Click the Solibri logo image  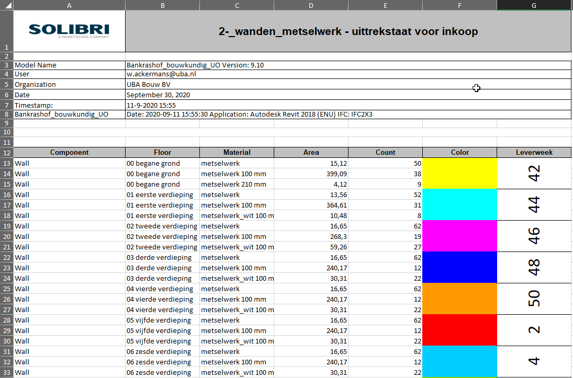(69, 31)
